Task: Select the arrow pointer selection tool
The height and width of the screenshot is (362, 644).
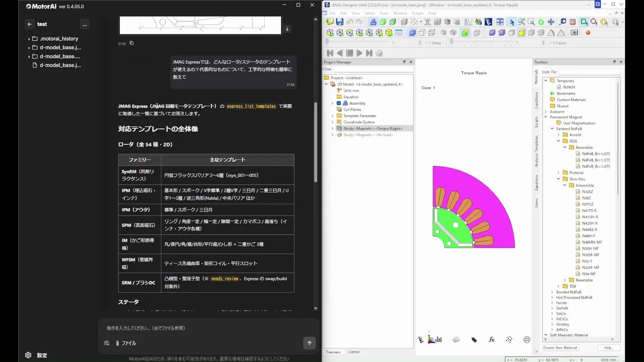Action: tap(512, 22)
